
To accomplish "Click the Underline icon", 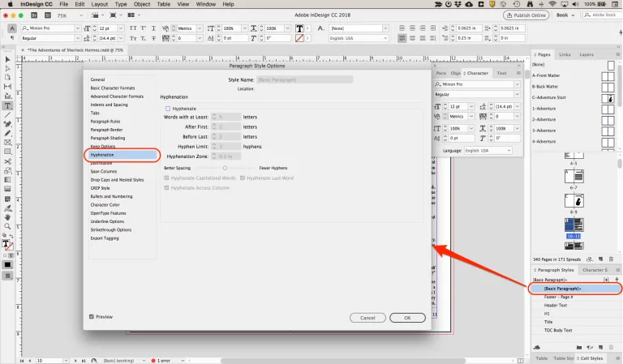I will point(153,28).
